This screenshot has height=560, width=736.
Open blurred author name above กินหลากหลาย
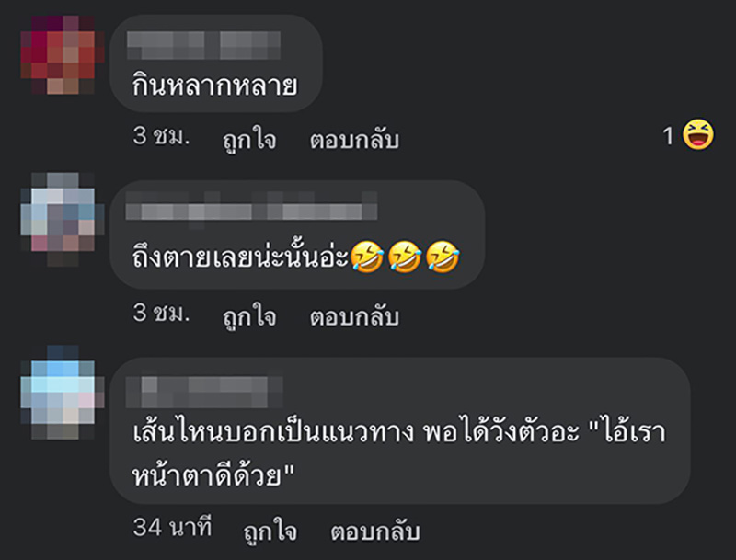click(203, 45)
